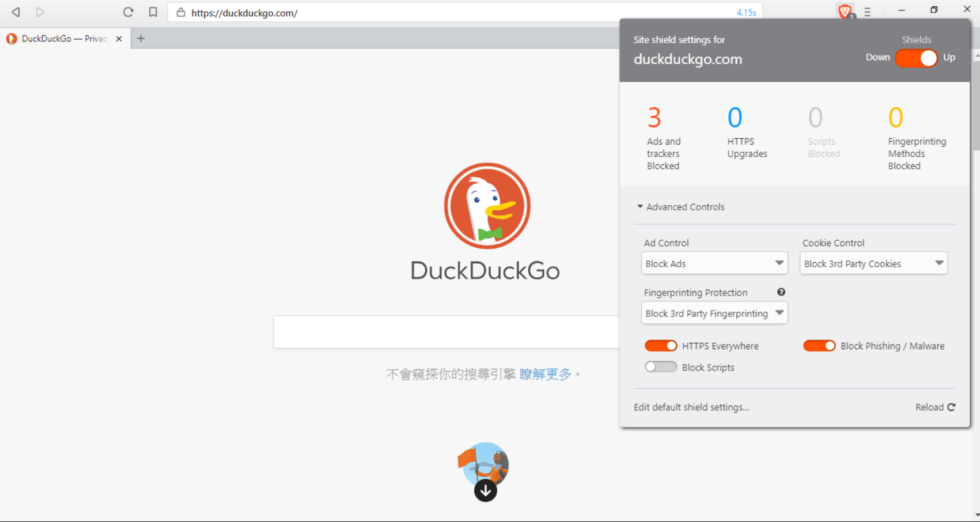Reload the page with the toolbar refresh icon
This screenshot has width=980, height=522.
tap(128, 12)
